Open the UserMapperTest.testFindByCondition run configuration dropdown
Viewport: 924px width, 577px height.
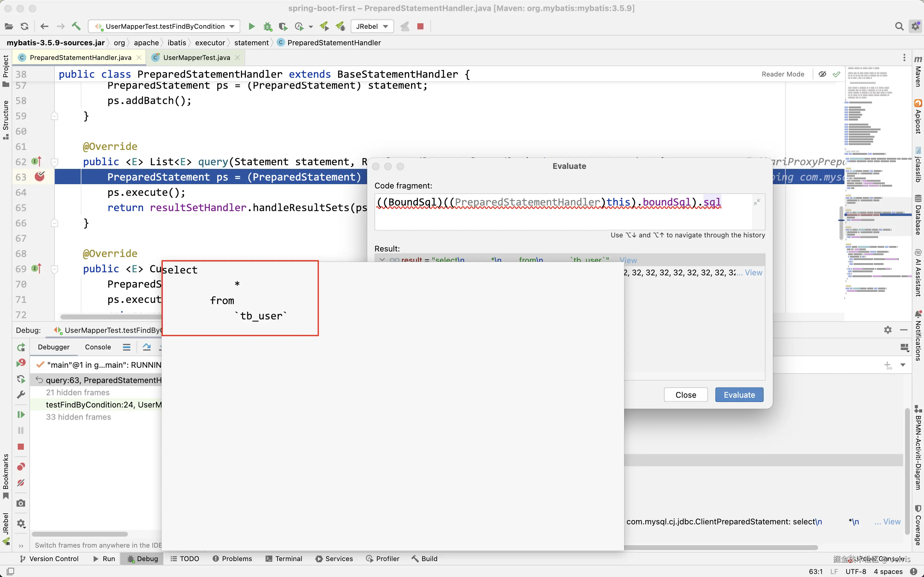[165, 26]
